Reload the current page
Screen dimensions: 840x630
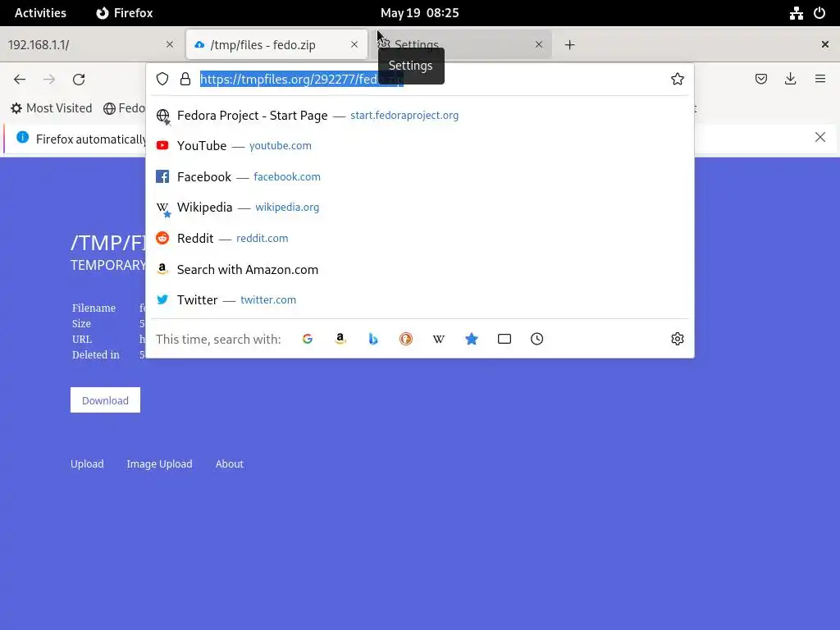point(79,80)
